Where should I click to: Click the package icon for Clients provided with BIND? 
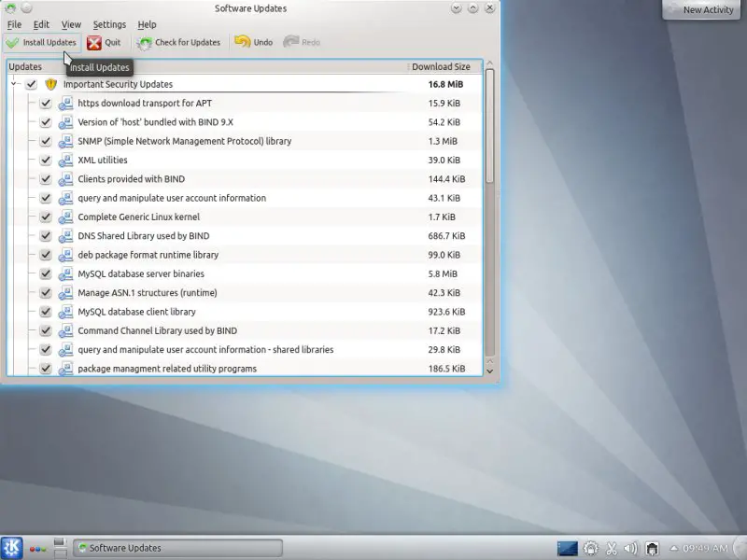[x=65, y=179]
